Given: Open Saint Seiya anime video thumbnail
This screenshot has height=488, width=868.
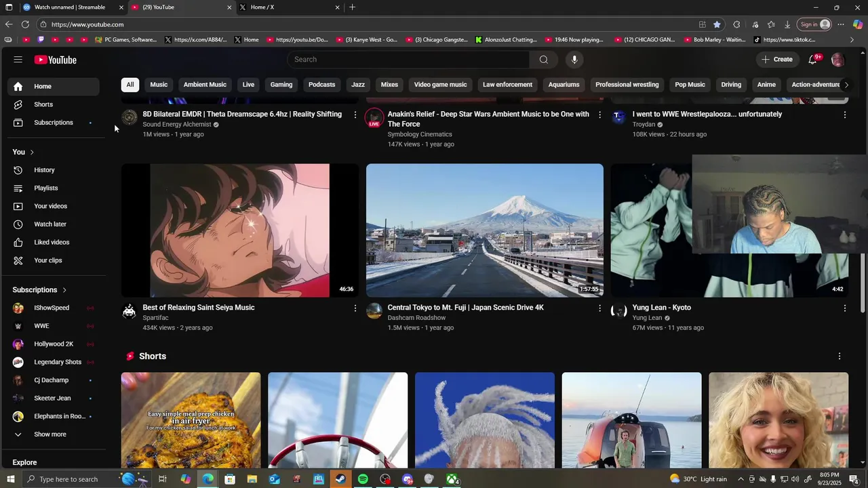Looking at the screenshot, I should coord(240,230).
